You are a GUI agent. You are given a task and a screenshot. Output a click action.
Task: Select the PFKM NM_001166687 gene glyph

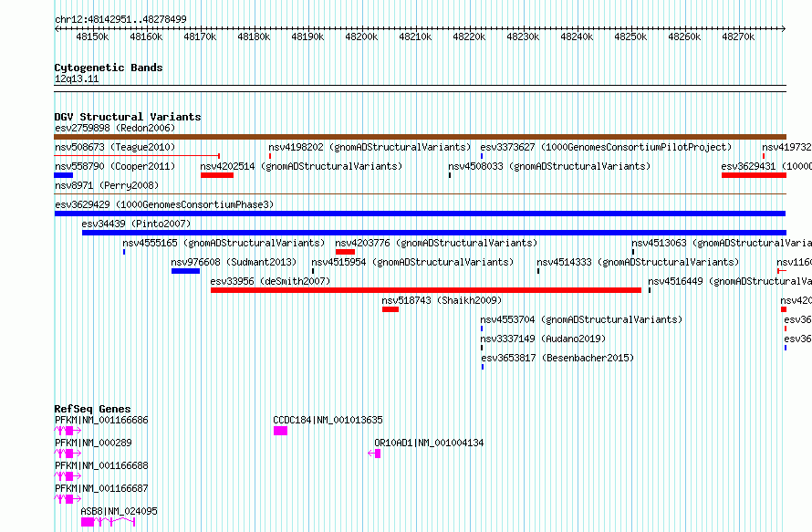click(68, 499)
